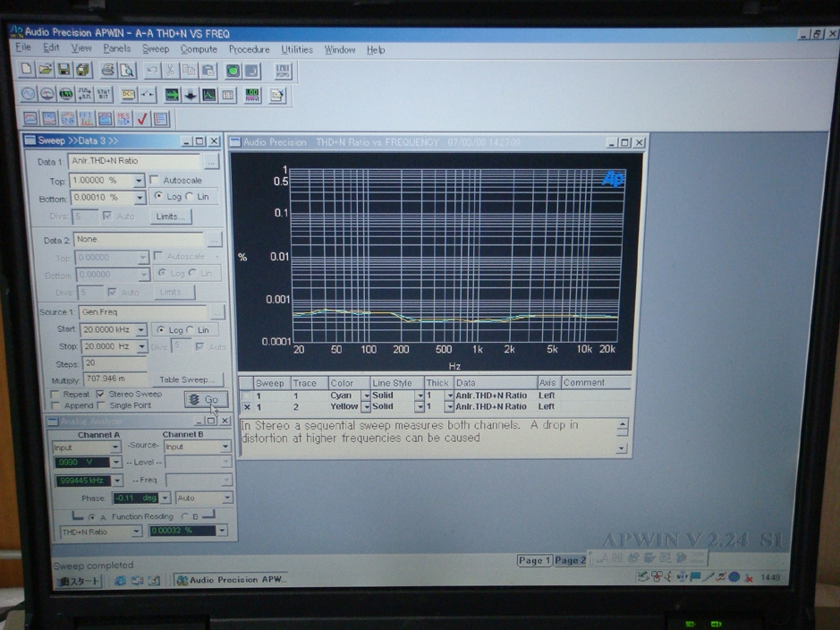Click the MLS quick-launch icon
840x630 pixels.
pyautogui.click(x=123, y=118)
